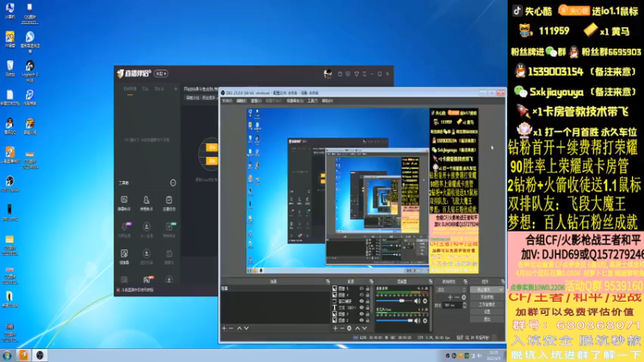Toggle lock of 图像 5 source
This screenshot has width=644, height=362.
(368, 289)
